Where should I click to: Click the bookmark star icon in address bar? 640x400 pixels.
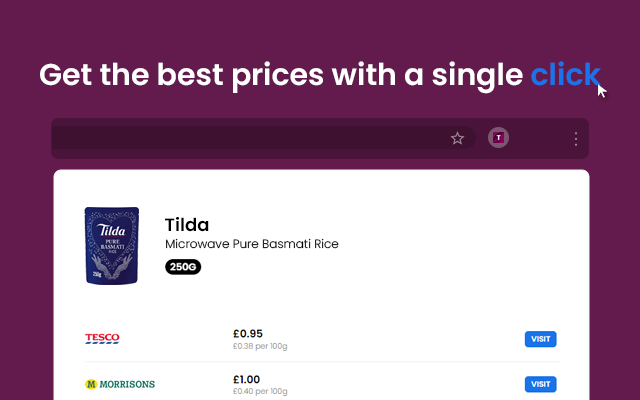tap(457, 138)
